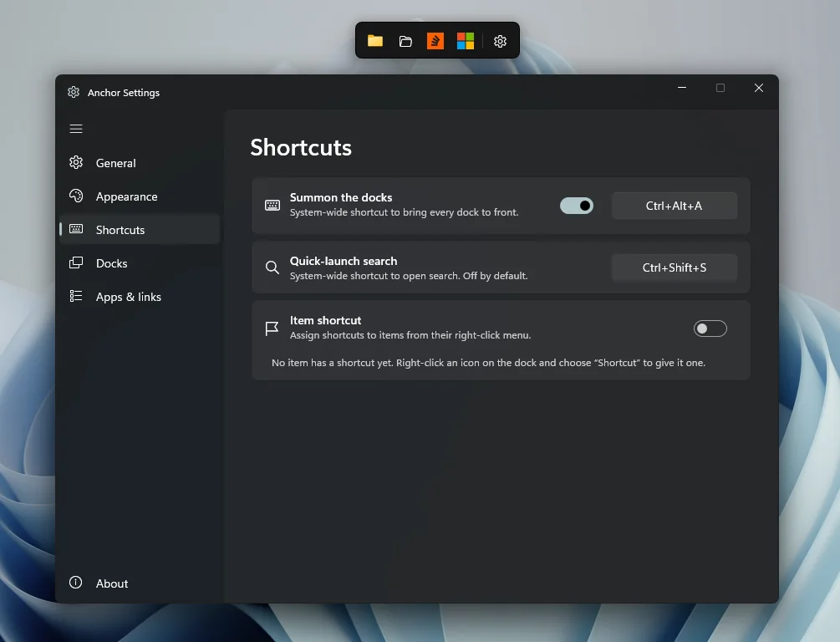Select Shortcuts in the sidebar
Image resolution: width=840 pixels, height=642 pixels.
140,230
